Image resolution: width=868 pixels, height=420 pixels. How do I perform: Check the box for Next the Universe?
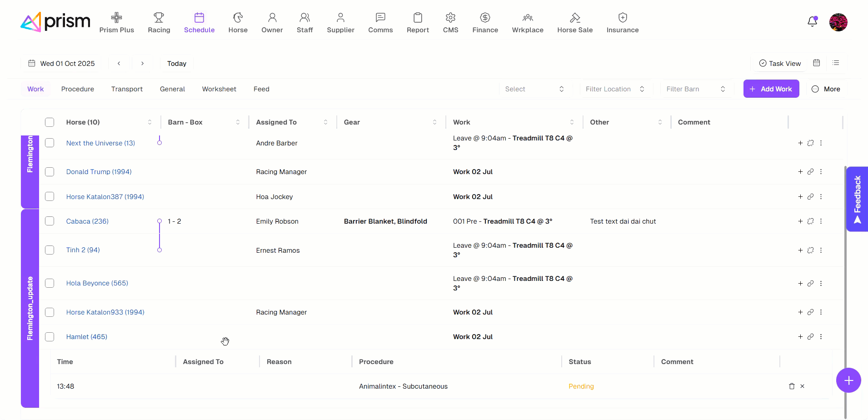click(50, 143)
